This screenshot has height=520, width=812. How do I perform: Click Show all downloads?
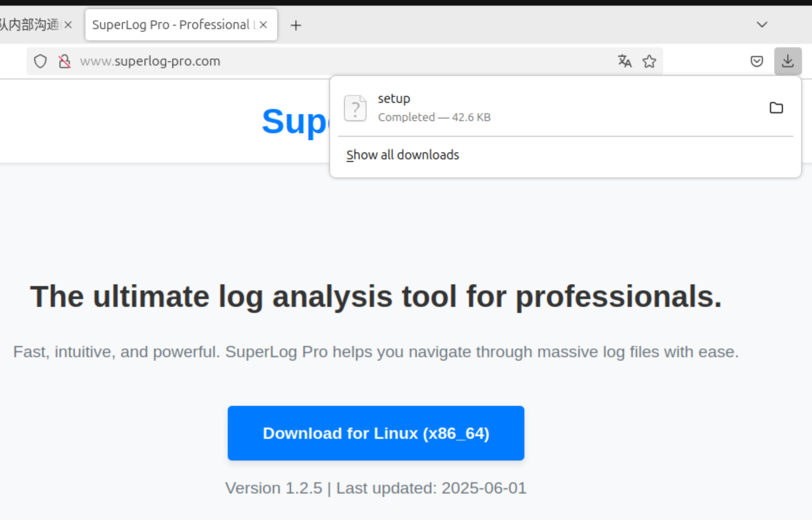pyautogui.click(x=403, y=155)
